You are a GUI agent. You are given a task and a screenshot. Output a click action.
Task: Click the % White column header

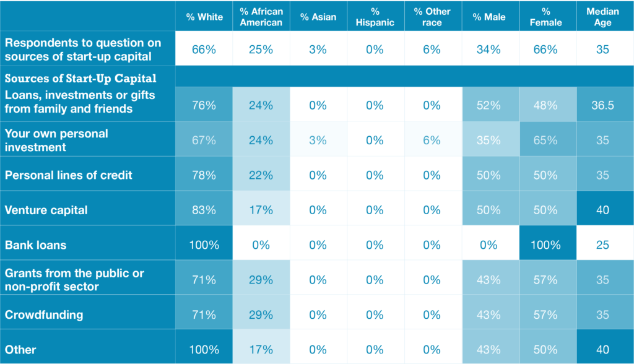pyautogui.click(x=204, y=17)
